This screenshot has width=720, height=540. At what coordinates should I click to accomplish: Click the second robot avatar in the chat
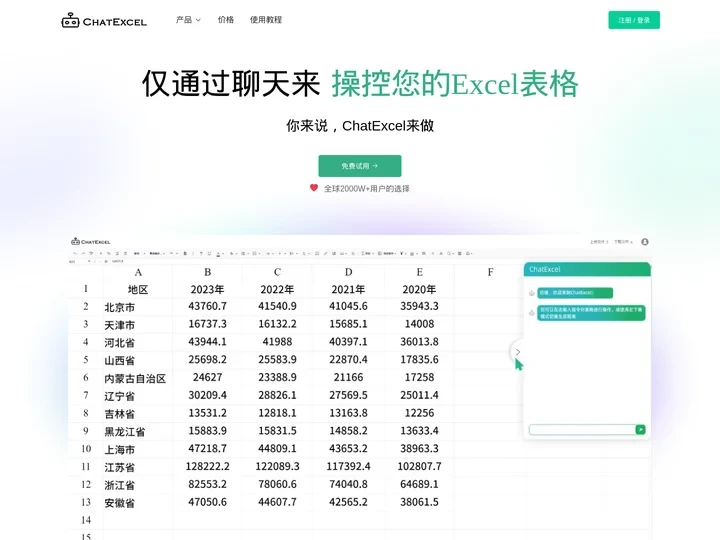click(532, 313)
